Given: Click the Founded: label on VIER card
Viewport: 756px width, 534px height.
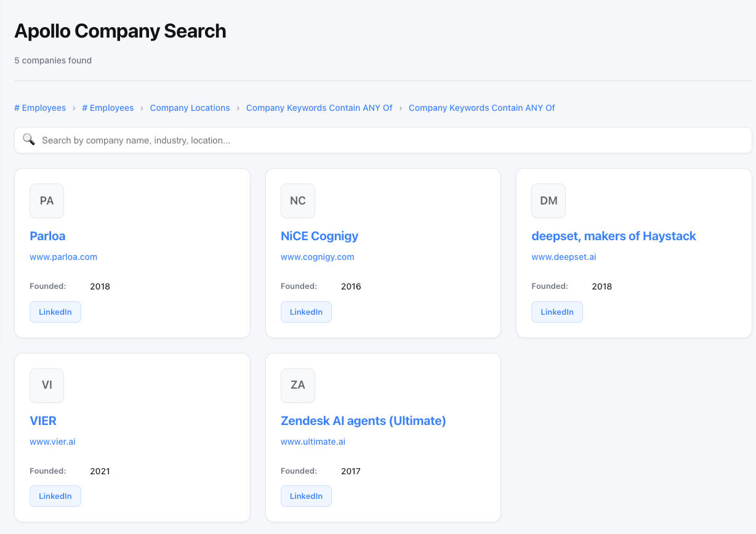Looking at the screenshot, I should click(x=48, y=471).
